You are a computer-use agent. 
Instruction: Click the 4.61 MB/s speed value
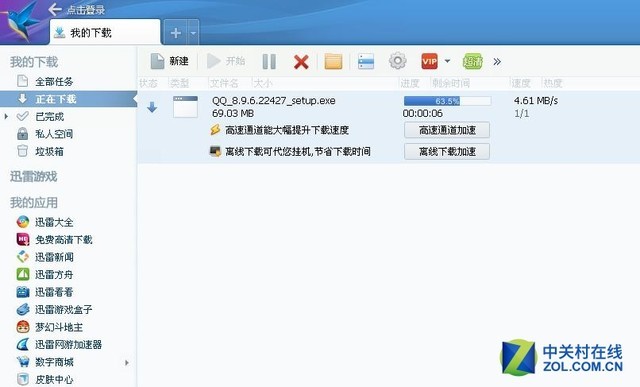point(536,100)
